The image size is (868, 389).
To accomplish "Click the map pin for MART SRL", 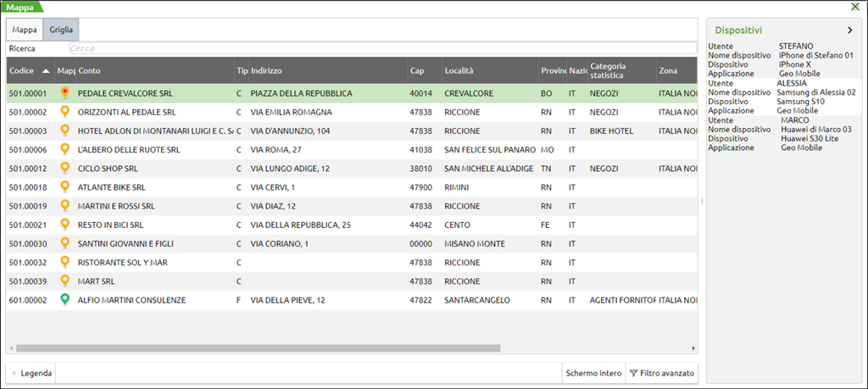I will click(x=65, y=281).
